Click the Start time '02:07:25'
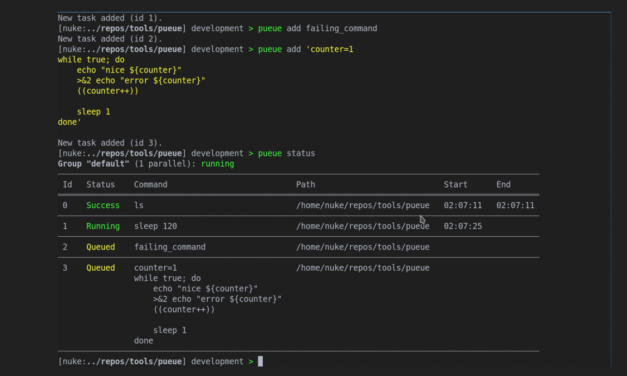Screen dimensions: 627x376 [x=463, y=226]
